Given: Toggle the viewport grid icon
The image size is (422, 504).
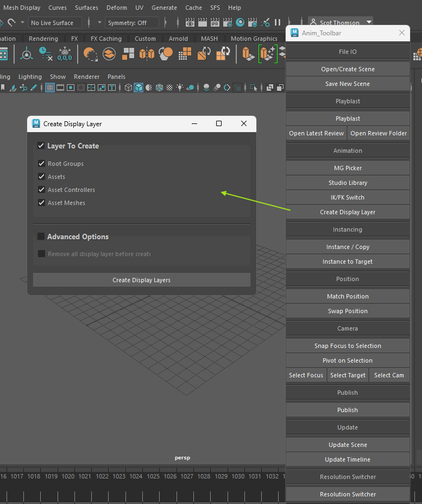Looking at the screenshot, I should [x=50, y=88].
